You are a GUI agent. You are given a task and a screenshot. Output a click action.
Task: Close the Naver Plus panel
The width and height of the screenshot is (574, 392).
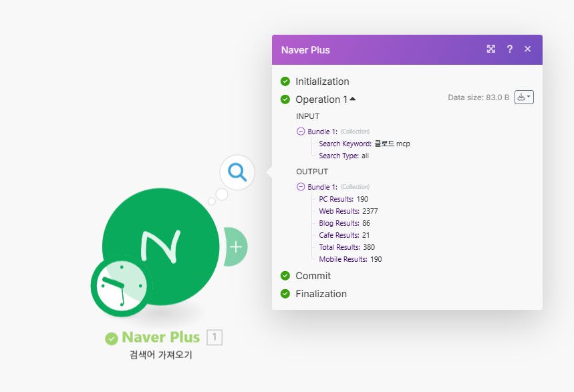(x=527, y=49)
